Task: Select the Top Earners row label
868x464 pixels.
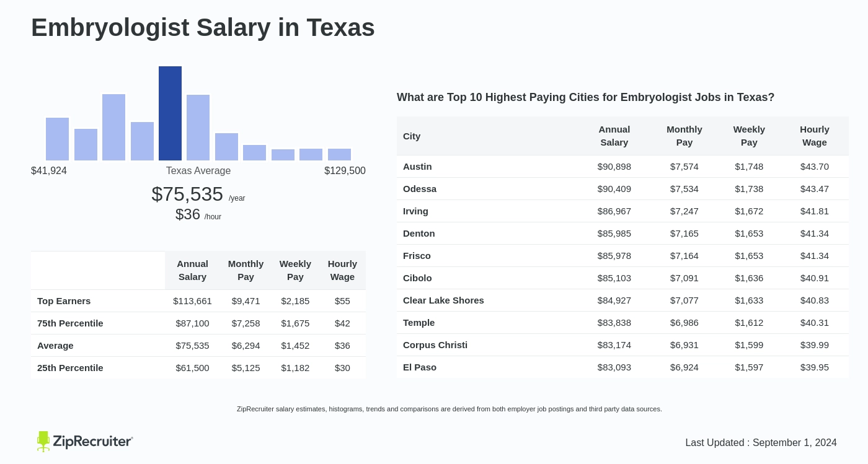Action: (64, 301)
